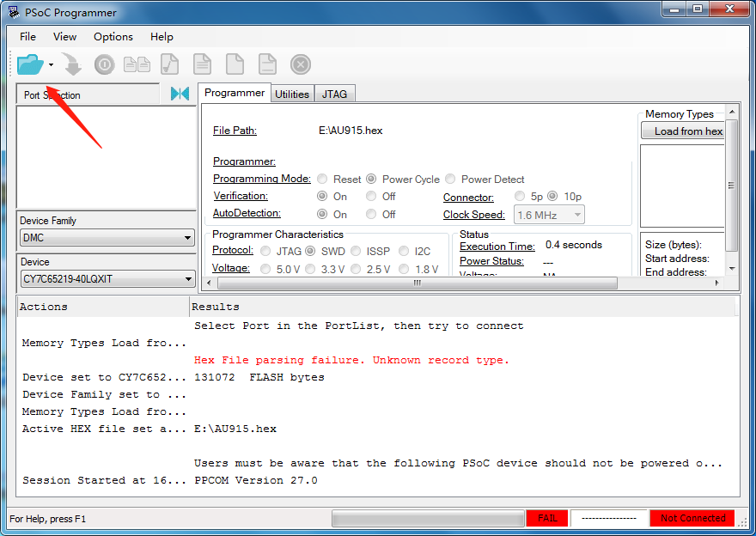This screenshot has width=756, height=536.
Task: Select 5.0 V voltage
Action: point(265,269)
